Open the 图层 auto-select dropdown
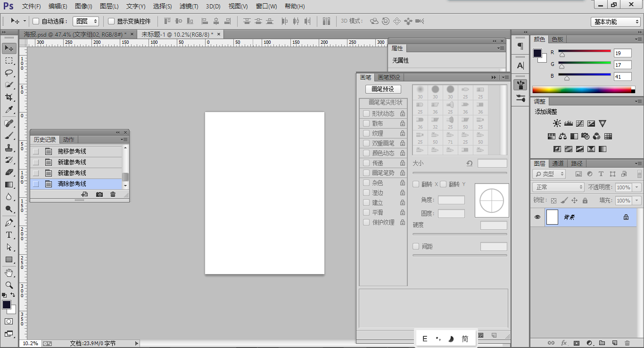Screen dimensions: 644x348 tap(86, 21)
